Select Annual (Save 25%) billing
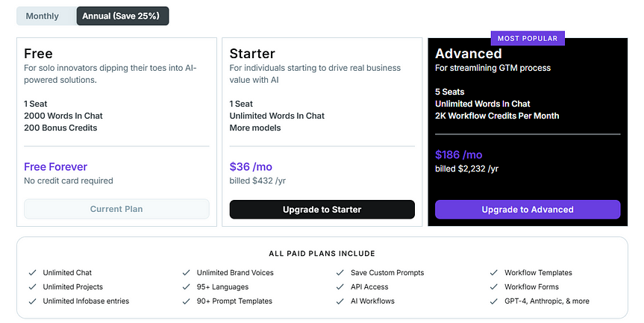 click(x=122, y=16)
